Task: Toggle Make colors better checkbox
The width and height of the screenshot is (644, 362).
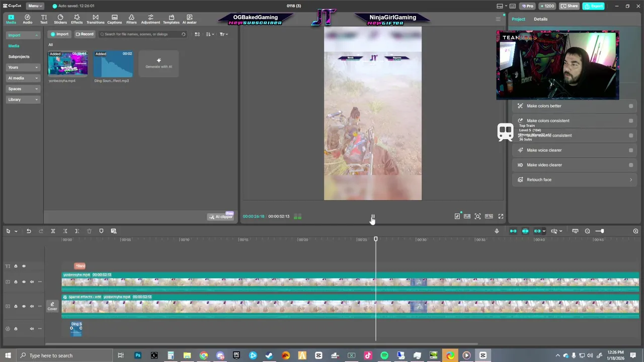Action: tap(631, 106)
